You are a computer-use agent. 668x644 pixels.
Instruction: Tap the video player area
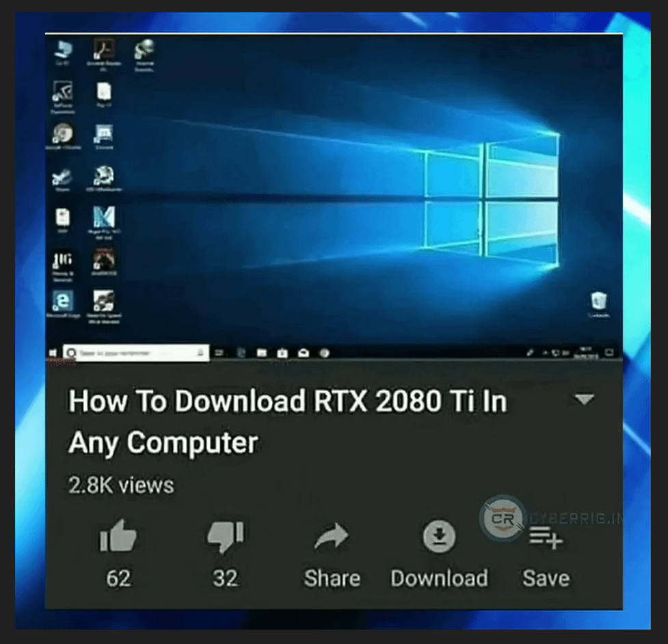coord(334,196)
